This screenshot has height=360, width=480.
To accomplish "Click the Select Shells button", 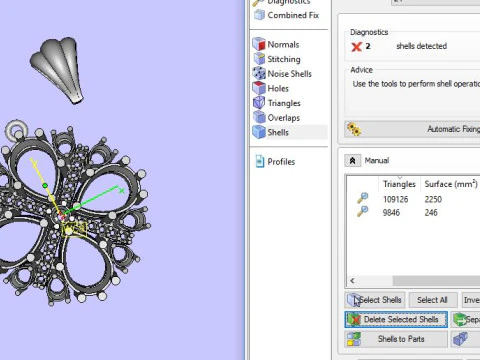I will pyautogui.click(x=375, y=300).
